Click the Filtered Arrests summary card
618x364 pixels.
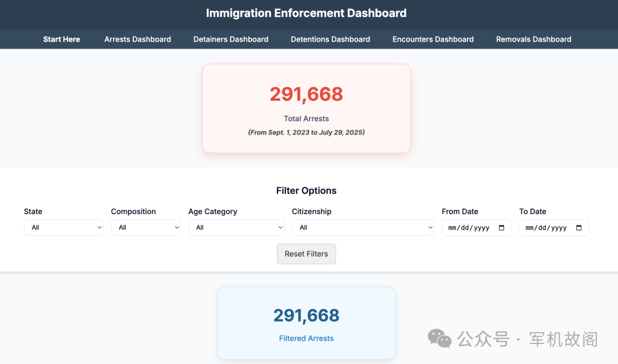tap(306, 323)
